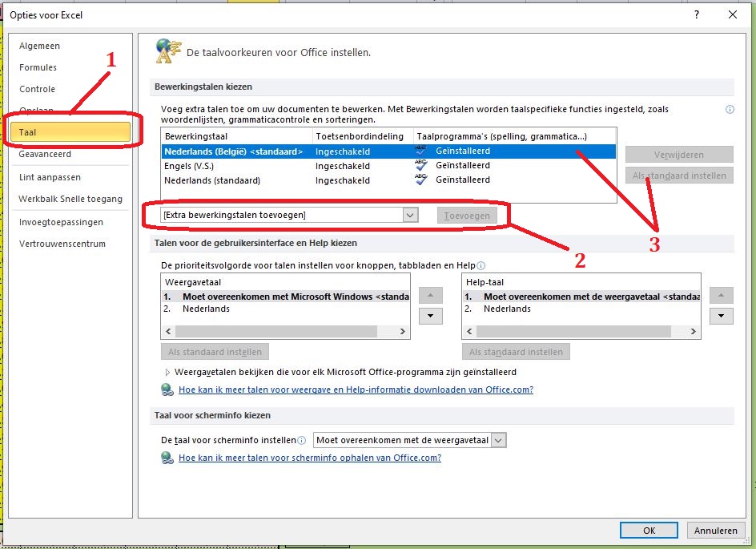Viewport: 756px width, 549px height.
Task: Click the Weergavetaal list horizontal scrollbar
Action: point(286,331)
